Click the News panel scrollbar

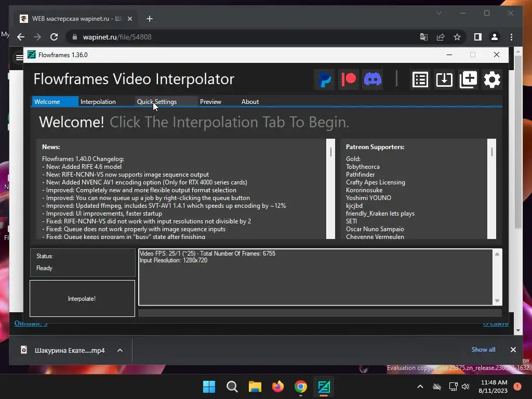[330, 189]
